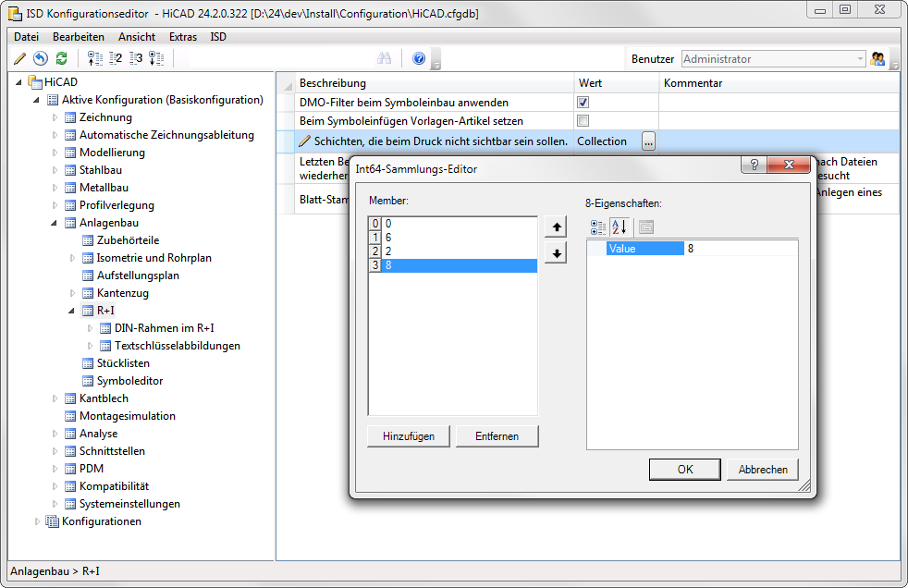The image size is (908, 588).
Task: Select member 2 with value 2
Action: coord(453,251)
